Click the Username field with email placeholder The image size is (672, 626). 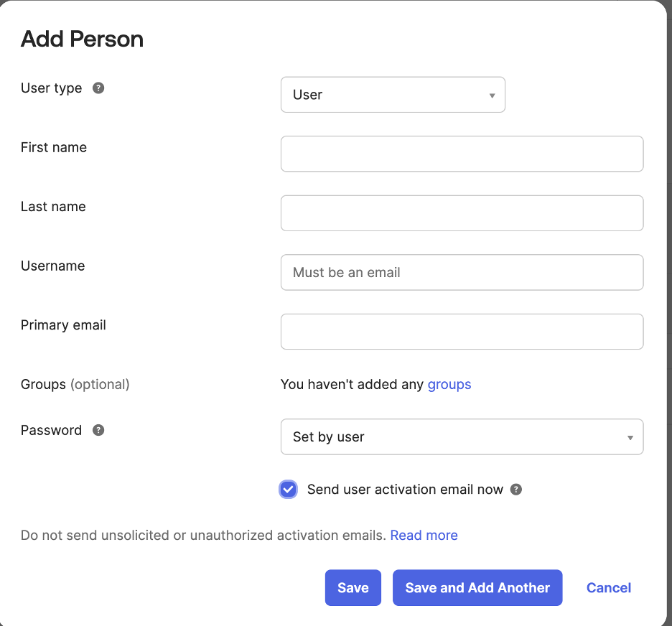click(x=462, y=272)
